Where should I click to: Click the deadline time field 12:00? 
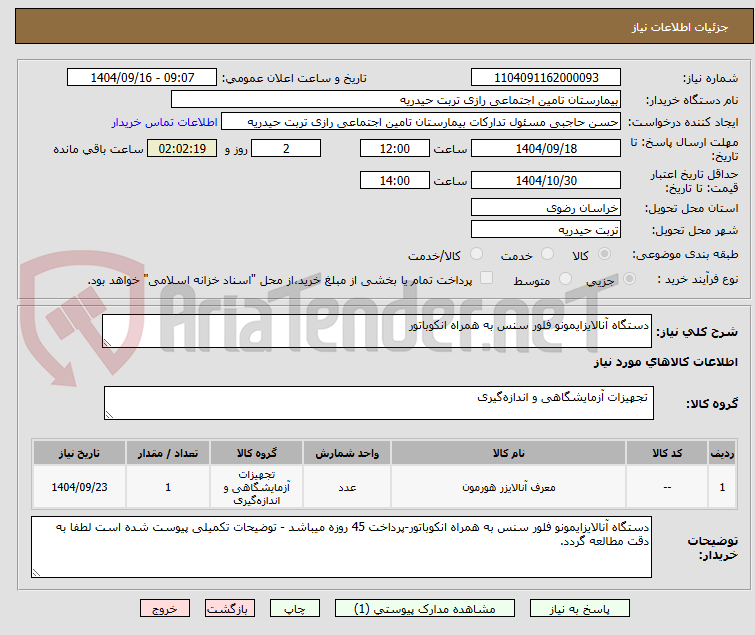[x=394, y=148]
